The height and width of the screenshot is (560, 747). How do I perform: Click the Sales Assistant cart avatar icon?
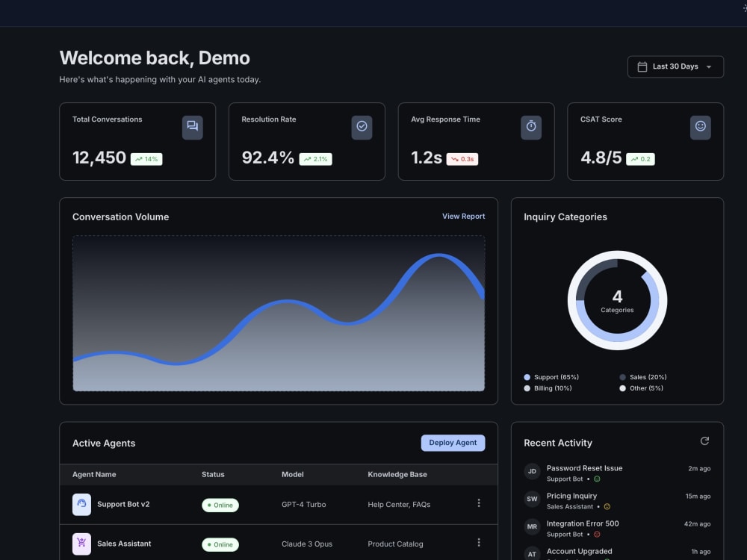81,544
